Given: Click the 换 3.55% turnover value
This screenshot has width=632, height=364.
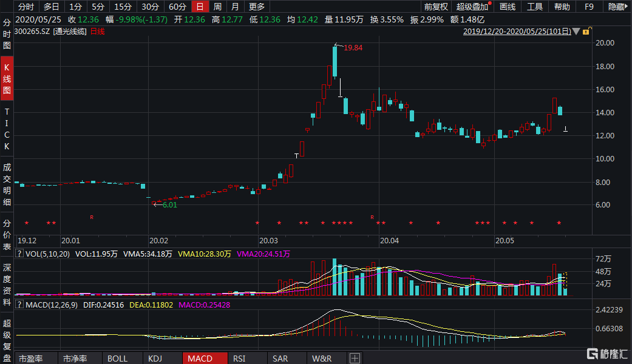Looking at the screenshot, I should click(387, 19).
